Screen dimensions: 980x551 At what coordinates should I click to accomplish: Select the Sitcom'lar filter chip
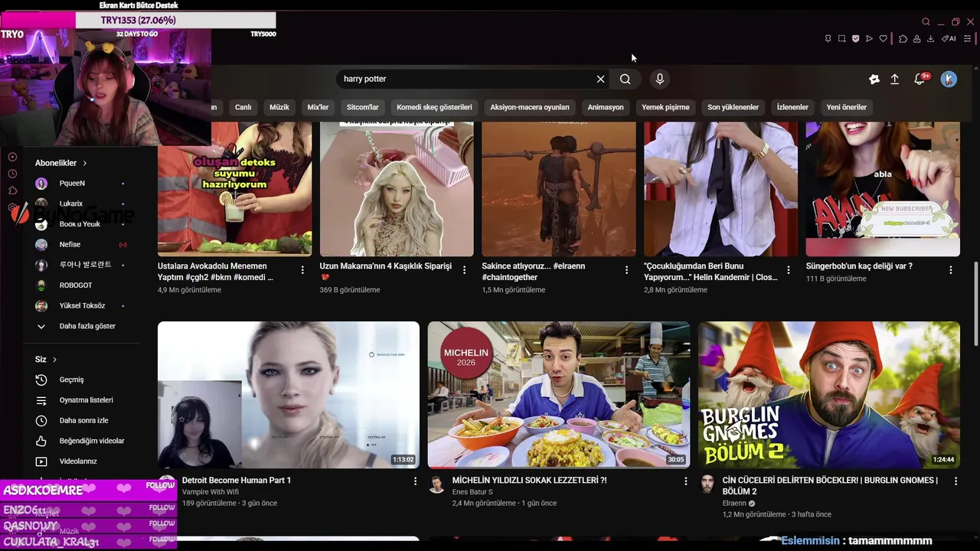point(363,107)
